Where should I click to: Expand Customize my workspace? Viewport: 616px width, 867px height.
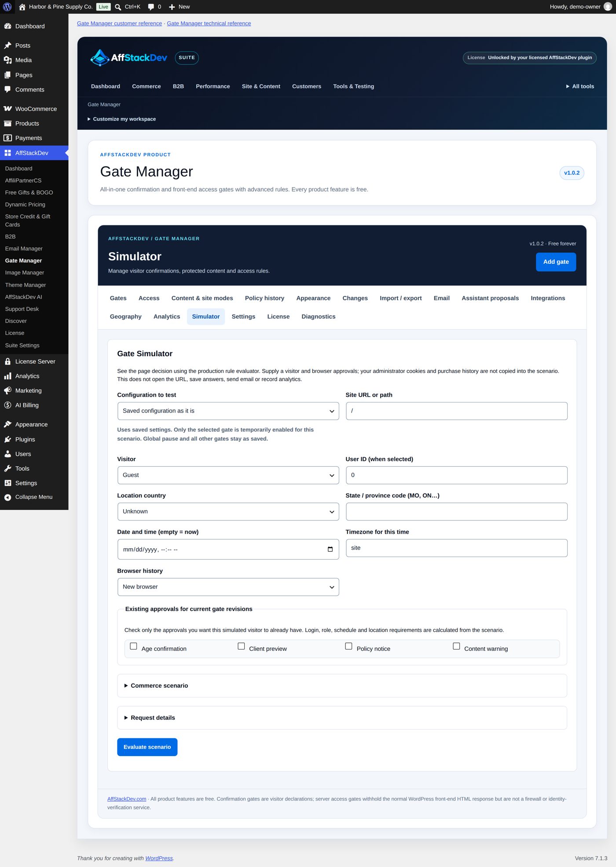coord(121,119)
